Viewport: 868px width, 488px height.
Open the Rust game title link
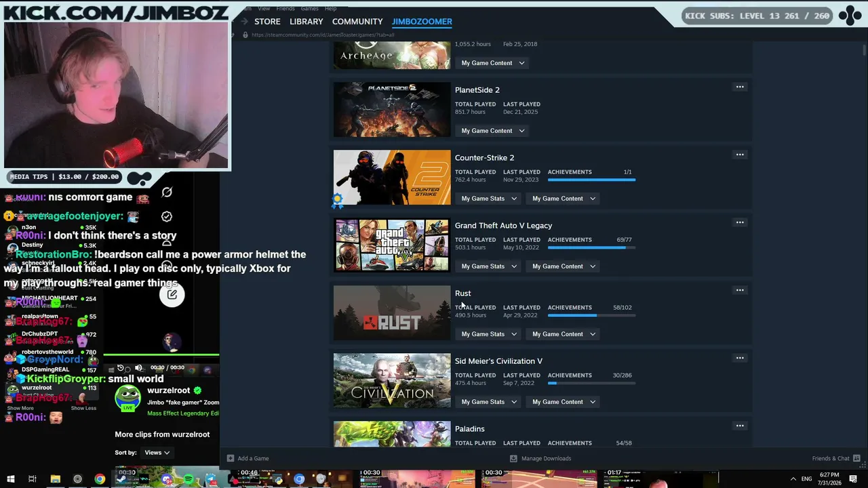[462, 293]
